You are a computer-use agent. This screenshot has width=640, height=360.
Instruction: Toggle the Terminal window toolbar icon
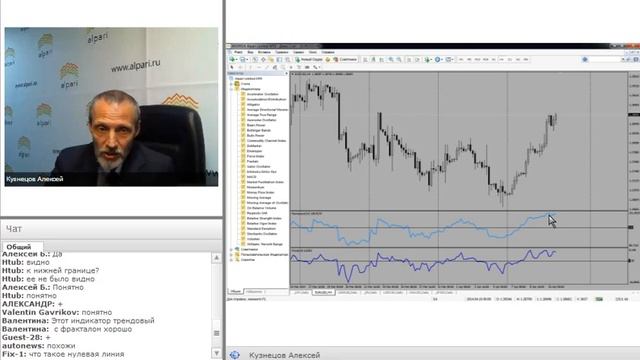[x=279, y=60]
